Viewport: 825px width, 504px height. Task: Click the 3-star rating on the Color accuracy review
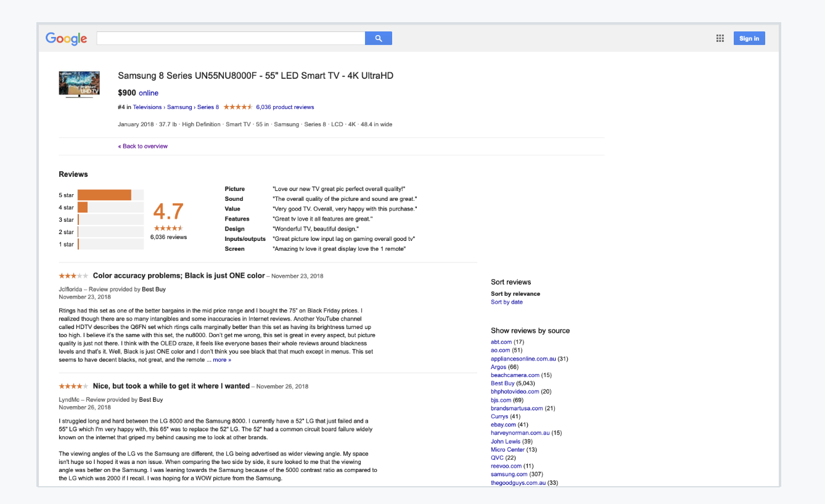pyautogui.click(x=73, y=275)
